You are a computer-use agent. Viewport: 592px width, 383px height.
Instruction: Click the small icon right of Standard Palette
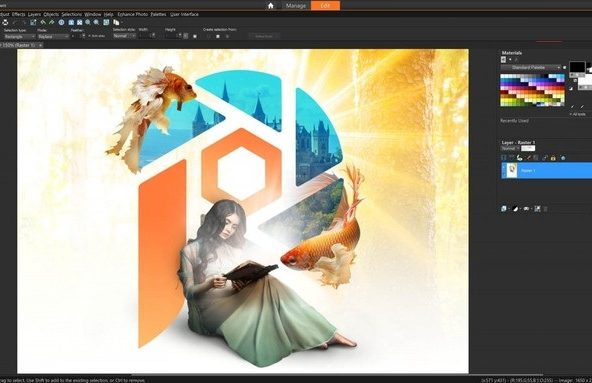click(x=564, y=67)
